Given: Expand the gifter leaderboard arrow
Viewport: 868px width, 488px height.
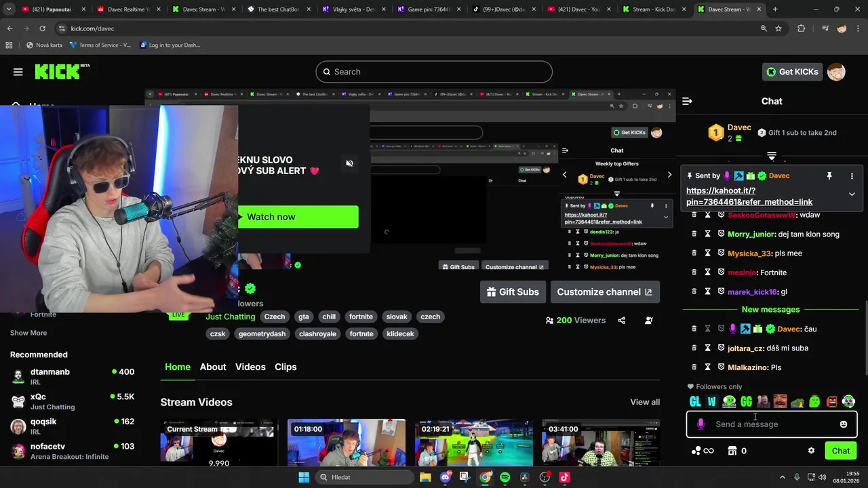Looking at the screenshot, I should 772,157.
